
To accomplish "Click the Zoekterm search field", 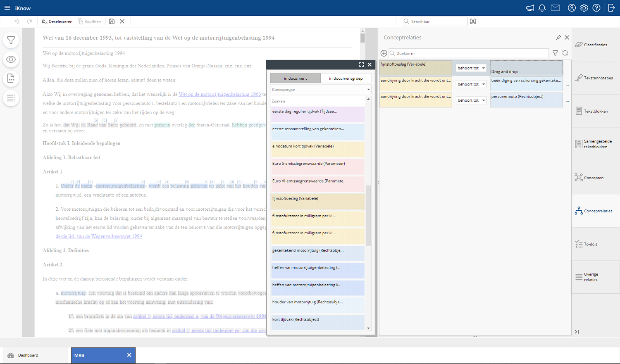I will [469, 53].
